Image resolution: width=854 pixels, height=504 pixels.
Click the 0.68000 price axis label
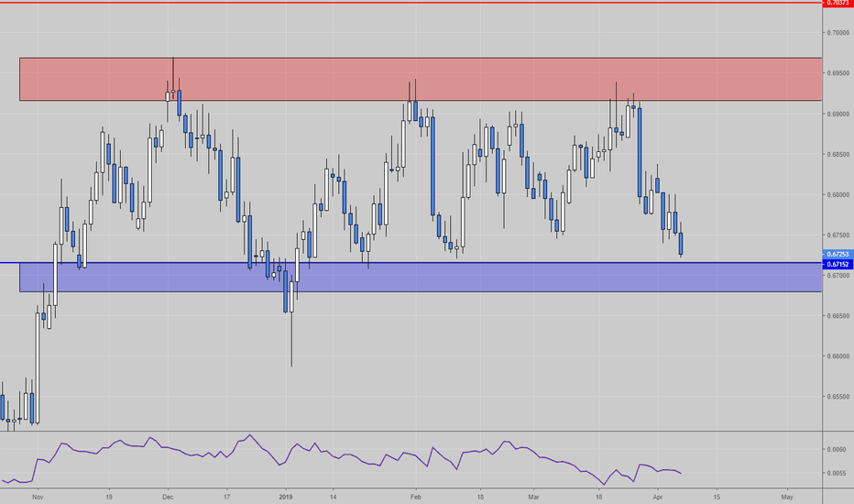[838, 194]
